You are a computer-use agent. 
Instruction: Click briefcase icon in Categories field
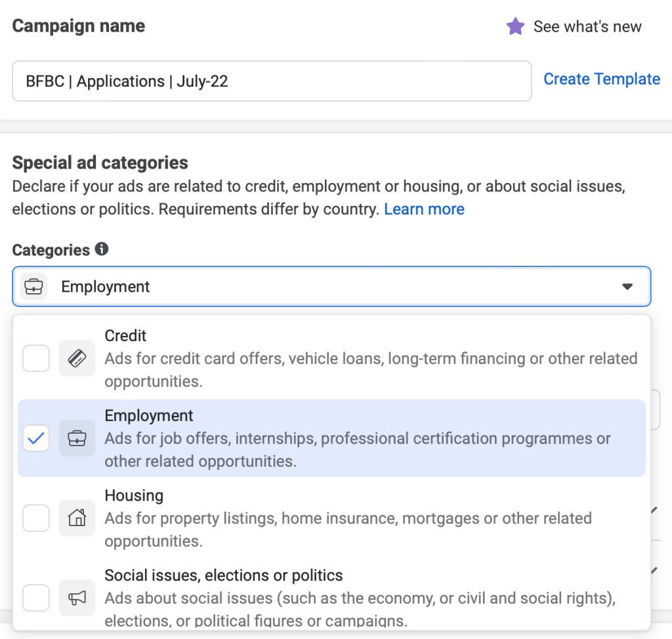pyautogui.click(x=33, y=287)
